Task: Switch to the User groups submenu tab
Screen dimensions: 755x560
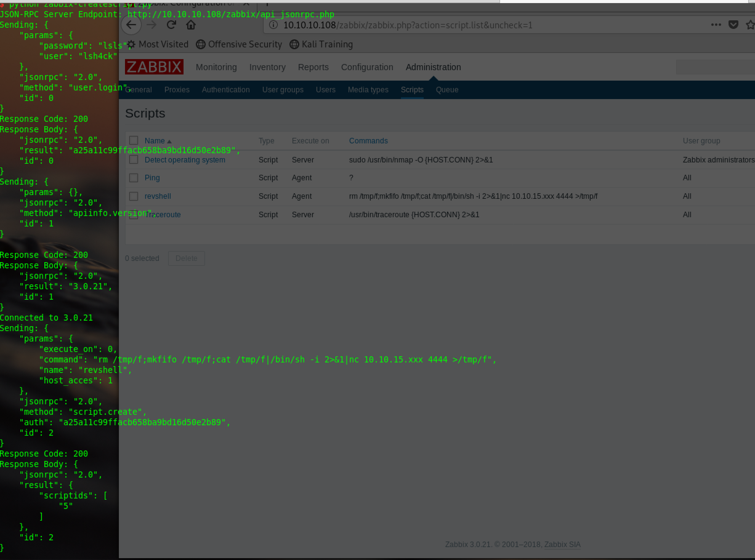Action: pos(283,90)
